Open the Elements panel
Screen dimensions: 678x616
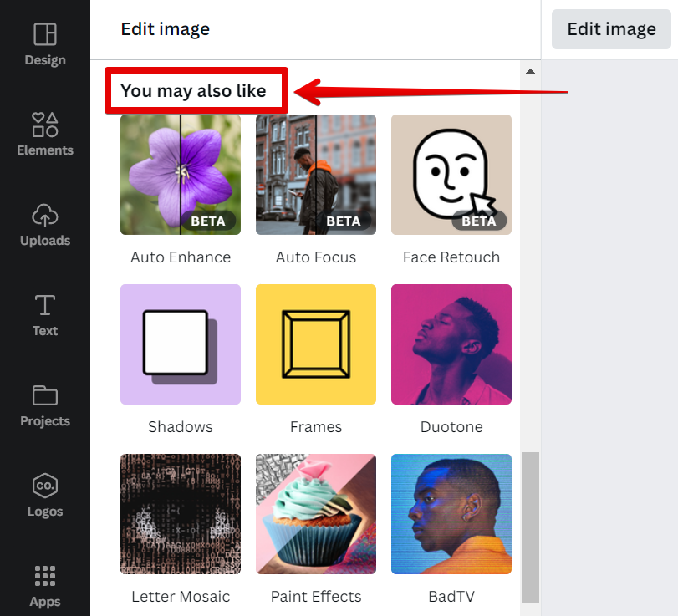(45, 135)
